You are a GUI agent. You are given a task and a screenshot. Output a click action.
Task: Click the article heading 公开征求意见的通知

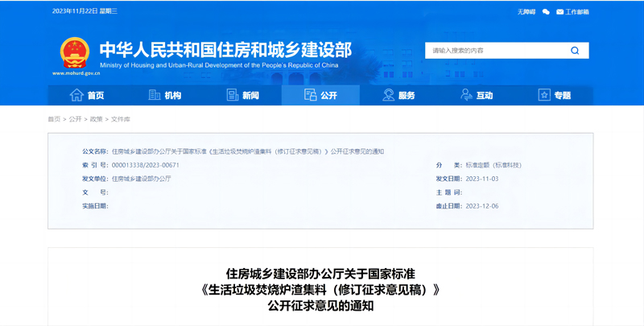coord(320,306)
